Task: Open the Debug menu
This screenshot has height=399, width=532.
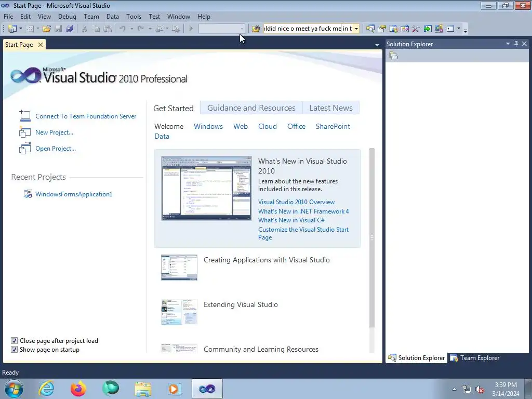Action: click(67, 16)
